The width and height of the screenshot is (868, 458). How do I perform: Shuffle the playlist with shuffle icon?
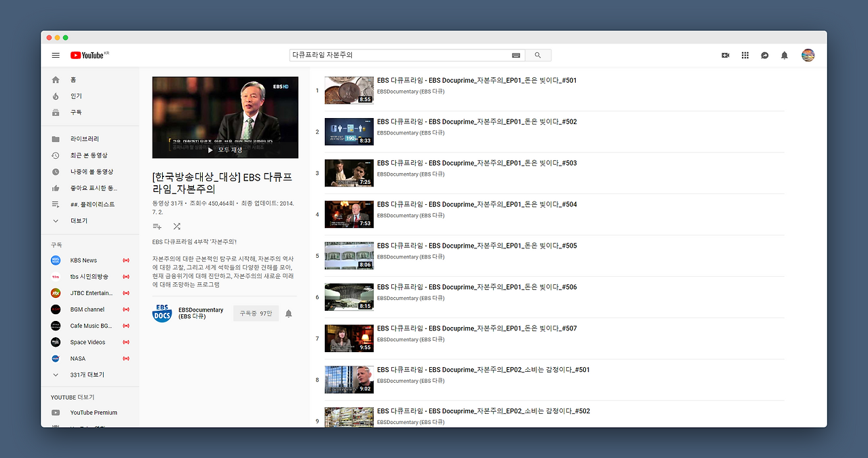[177, 226]
